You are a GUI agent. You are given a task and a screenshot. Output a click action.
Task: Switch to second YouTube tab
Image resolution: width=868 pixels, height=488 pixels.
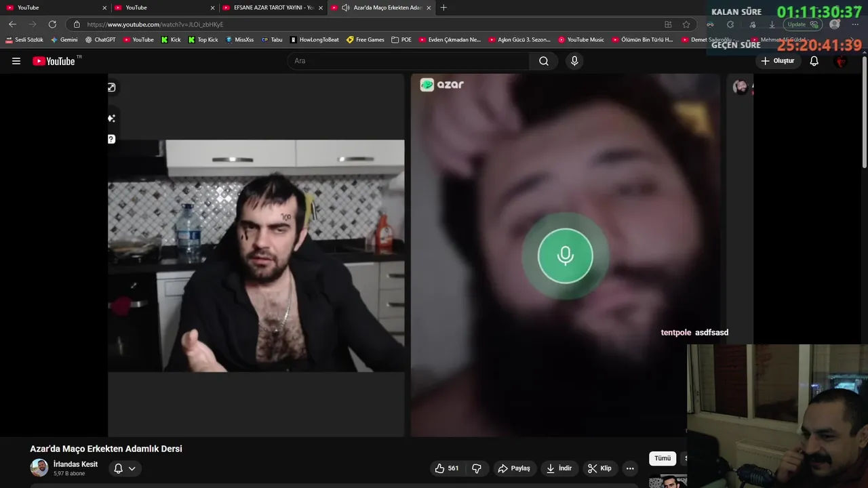click(x=163, y=7)
